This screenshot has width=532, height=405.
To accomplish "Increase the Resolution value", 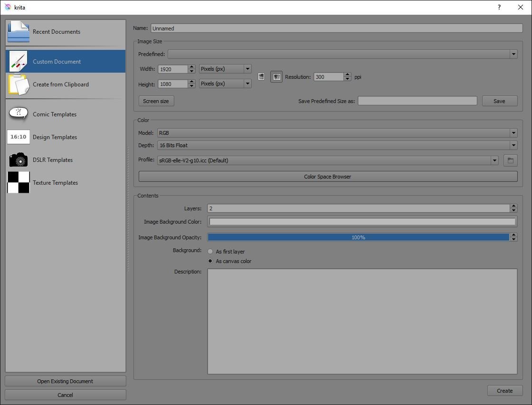I will [347, 75].
